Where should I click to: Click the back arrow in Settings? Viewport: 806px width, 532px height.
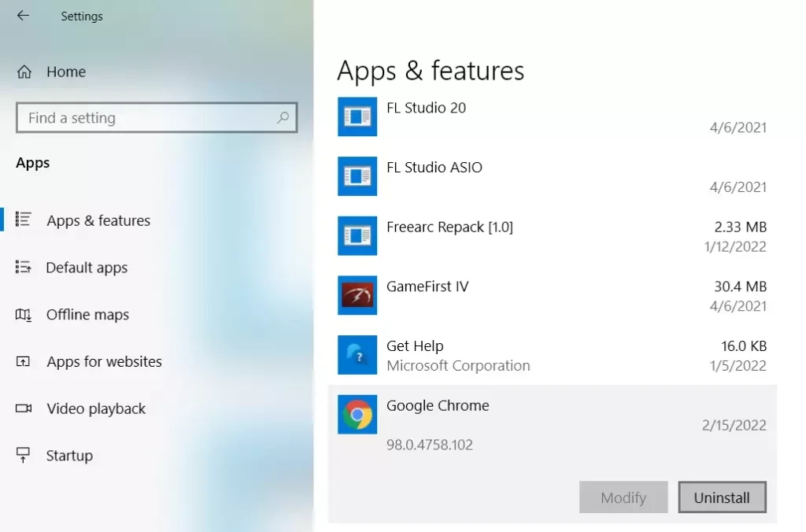pyautogui.click(x=23, y=16)
